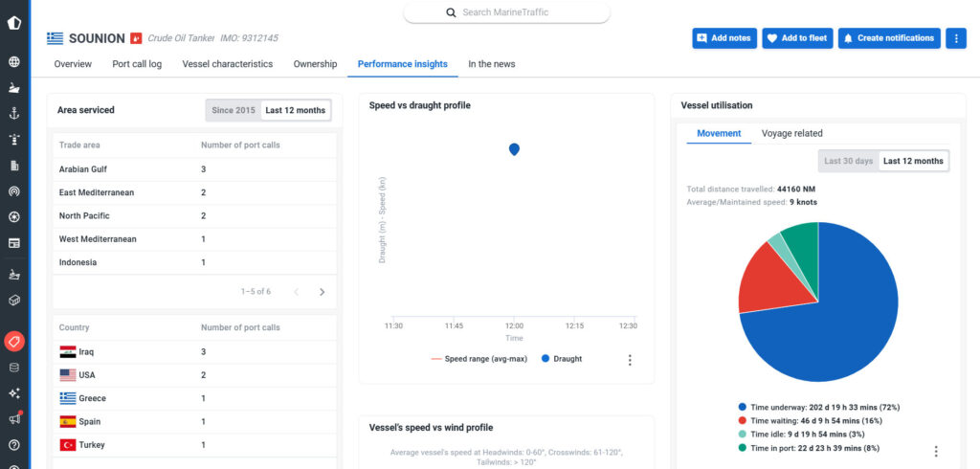The width and height of the screenshot is (980, 469).
Task: Open the megaphone announcements icon
Action: tap(13, 419)
